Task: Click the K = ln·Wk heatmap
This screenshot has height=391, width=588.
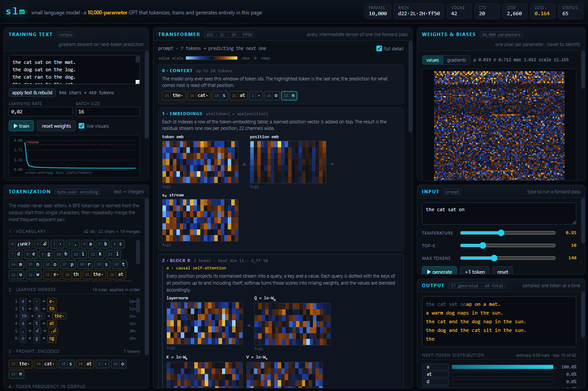Action: 205,375
